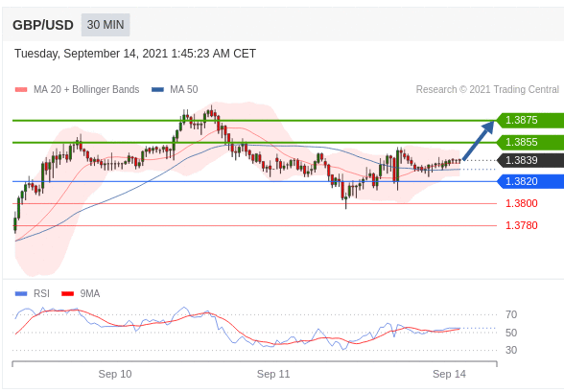Screen dimensions: 564x392
Task: Click the green 1.3855 resistance price tag
Action: [x=530, y=142]
